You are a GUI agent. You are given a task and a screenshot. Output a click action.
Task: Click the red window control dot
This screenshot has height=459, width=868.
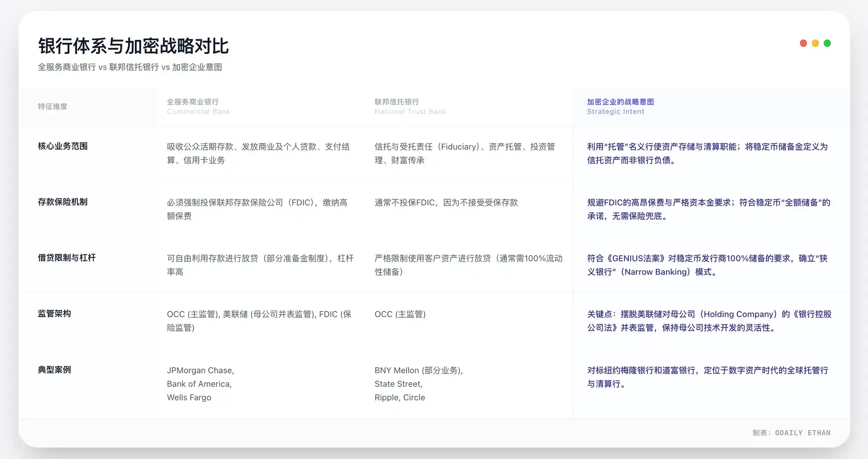pyautogui.click(x=804, y=43)
